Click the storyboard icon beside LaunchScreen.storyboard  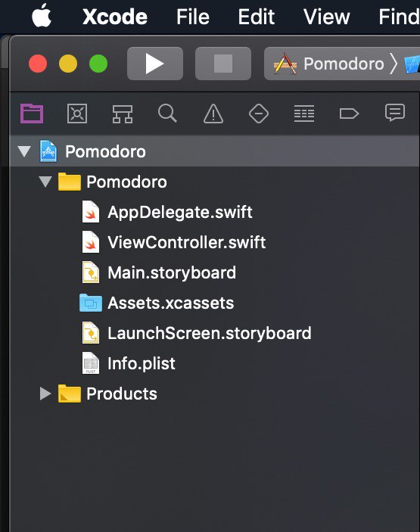coord(91,333)
